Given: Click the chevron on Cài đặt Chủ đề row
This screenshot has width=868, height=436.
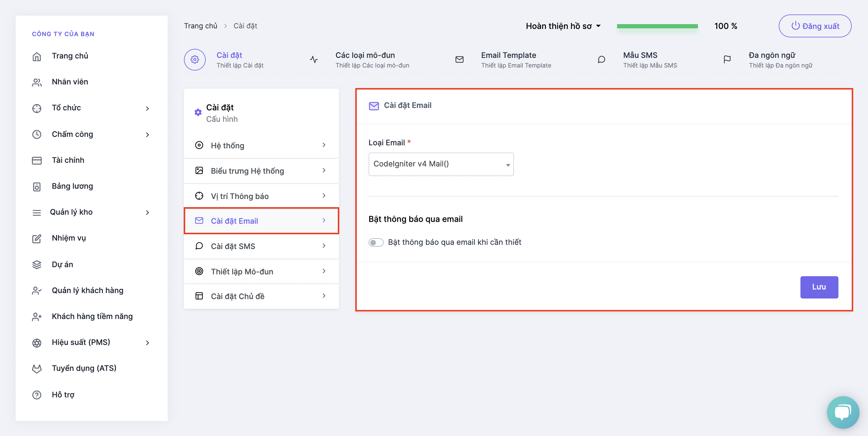Looking at the screenshot, I should coord(324,296).
